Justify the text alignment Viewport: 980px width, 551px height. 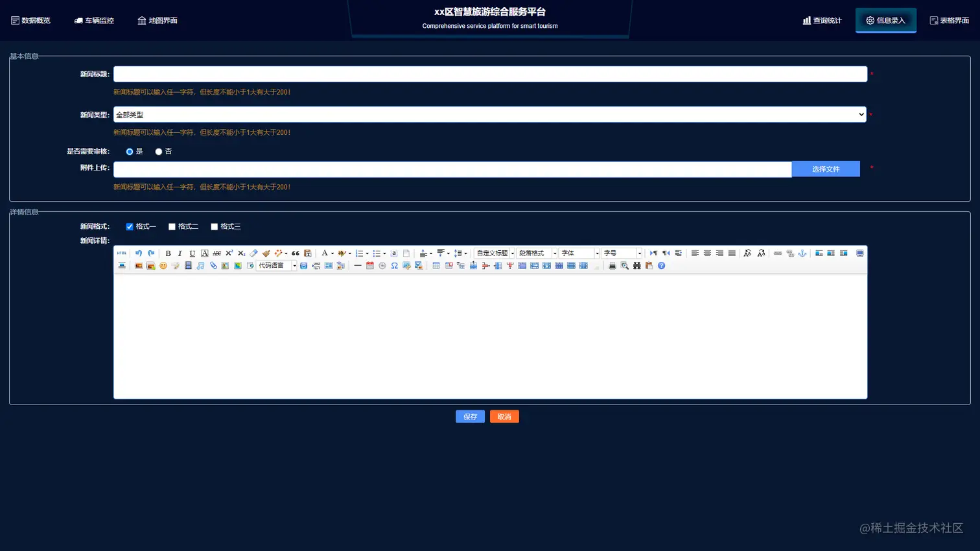(x=732, y=253)
